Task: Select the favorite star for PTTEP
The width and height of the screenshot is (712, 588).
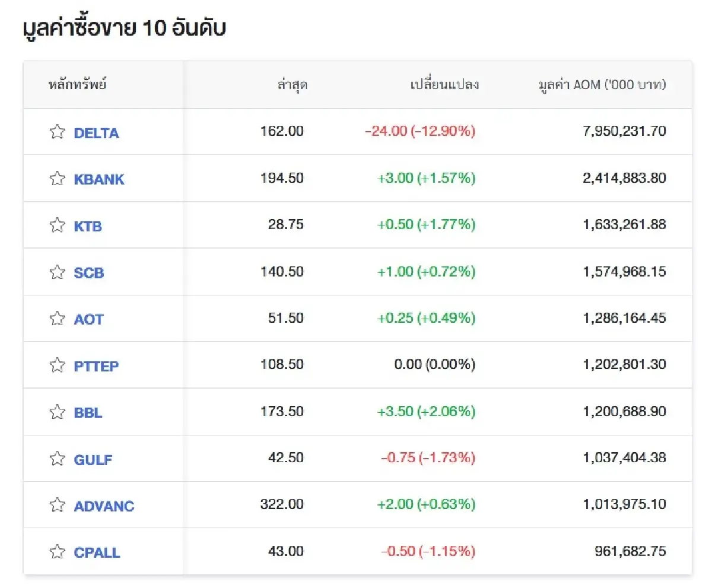Action: click(x=57, y=365)
